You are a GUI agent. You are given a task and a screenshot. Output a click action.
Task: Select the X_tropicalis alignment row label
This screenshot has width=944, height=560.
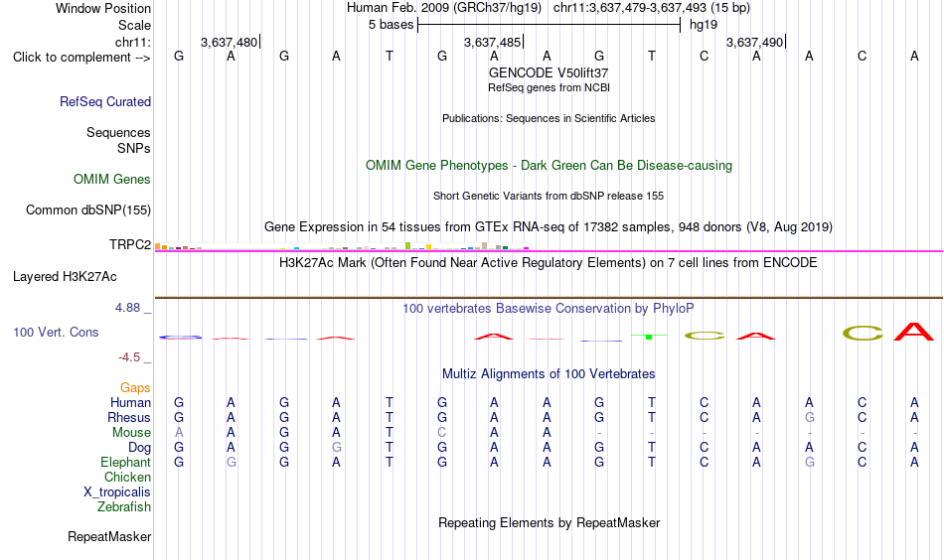pyautogui.click(x=117, y=492)
